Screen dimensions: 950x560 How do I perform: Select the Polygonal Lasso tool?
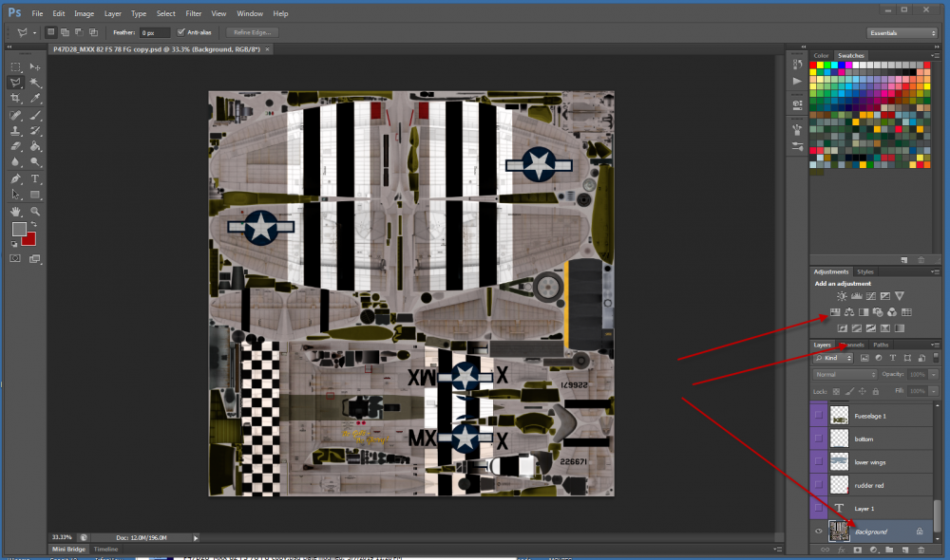16,83
